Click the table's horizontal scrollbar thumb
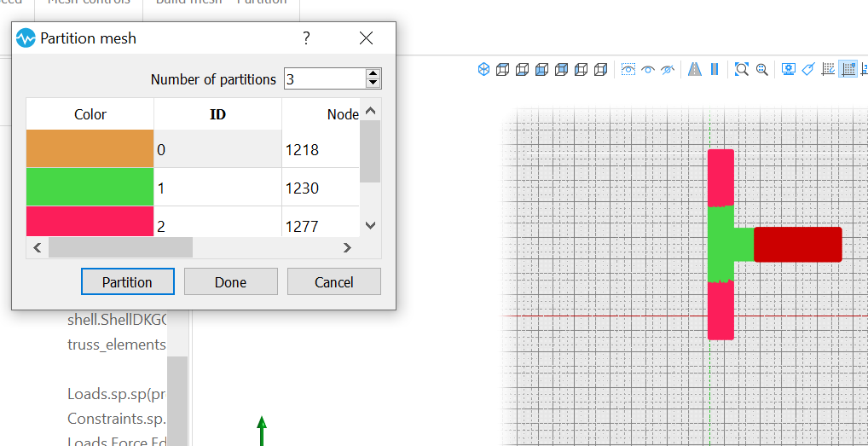This screenshot has width=868, height=446. tap(120, 247)
